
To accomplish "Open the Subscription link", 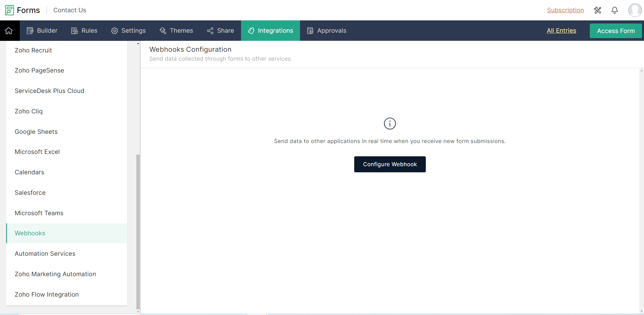I will (566, 10).
